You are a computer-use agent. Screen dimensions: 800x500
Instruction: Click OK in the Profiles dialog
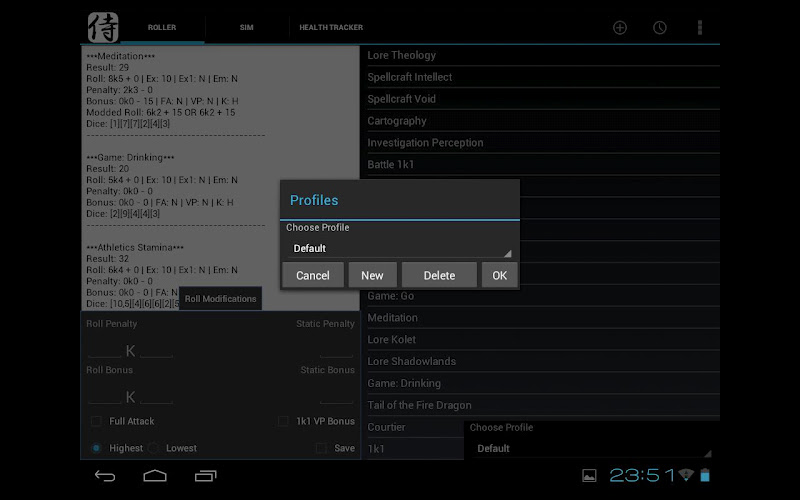(499, 276)
